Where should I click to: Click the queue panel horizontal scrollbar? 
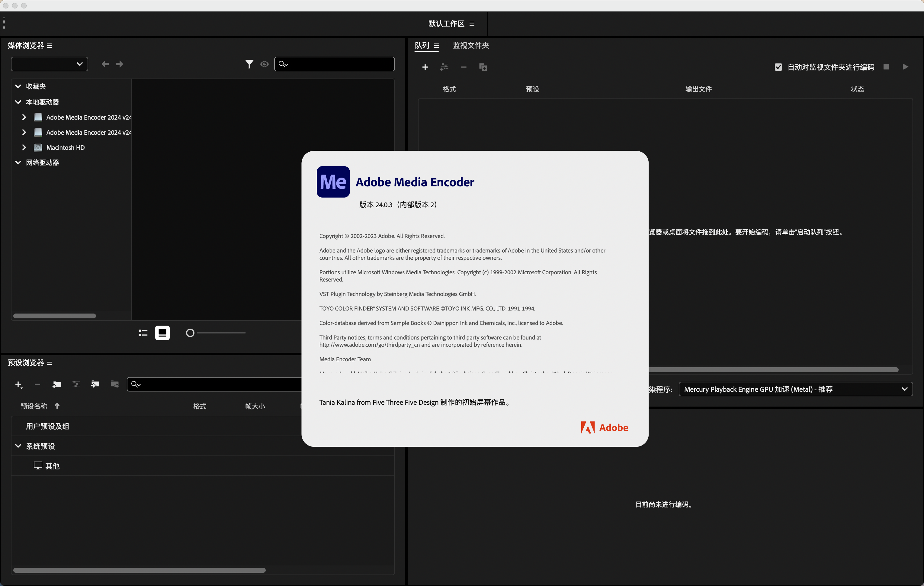[x=773, y=370]
